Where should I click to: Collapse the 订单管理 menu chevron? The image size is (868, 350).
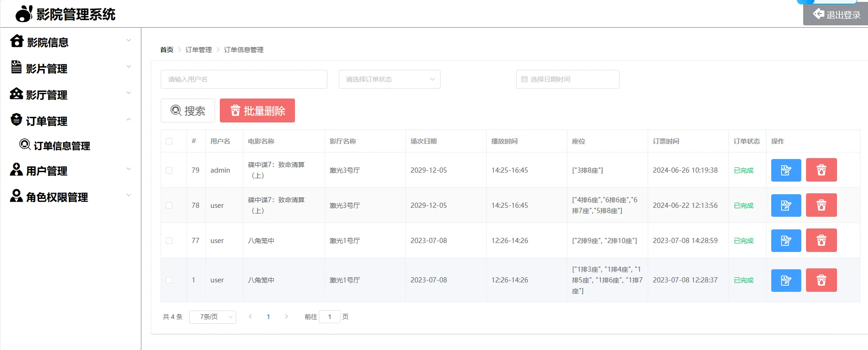pyautogui.click(x=129, y=119)
